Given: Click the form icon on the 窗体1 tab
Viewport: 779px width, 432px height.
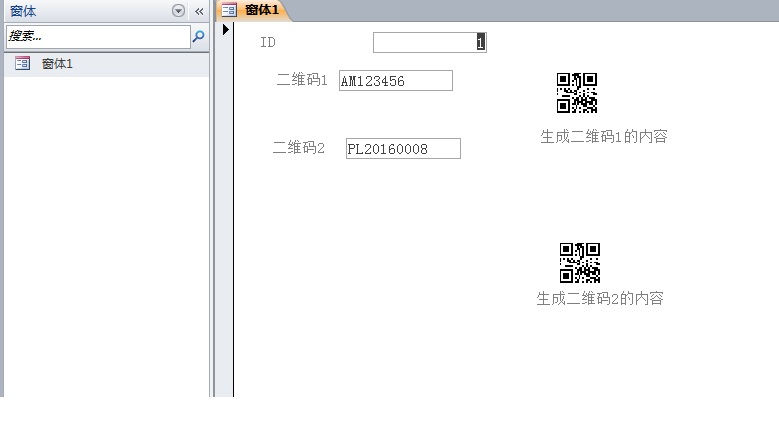Looking at the screenshot, I should 229,10.
